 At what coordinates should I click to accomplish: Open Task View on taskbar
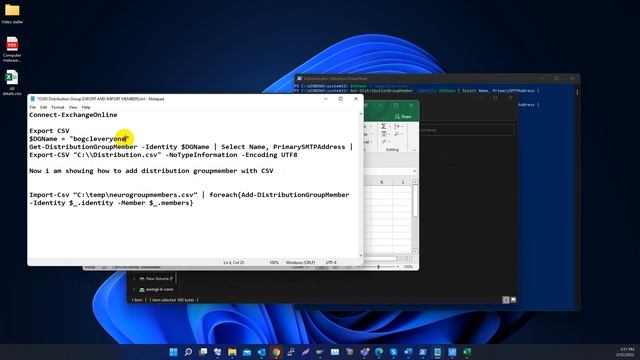[203, 352]
